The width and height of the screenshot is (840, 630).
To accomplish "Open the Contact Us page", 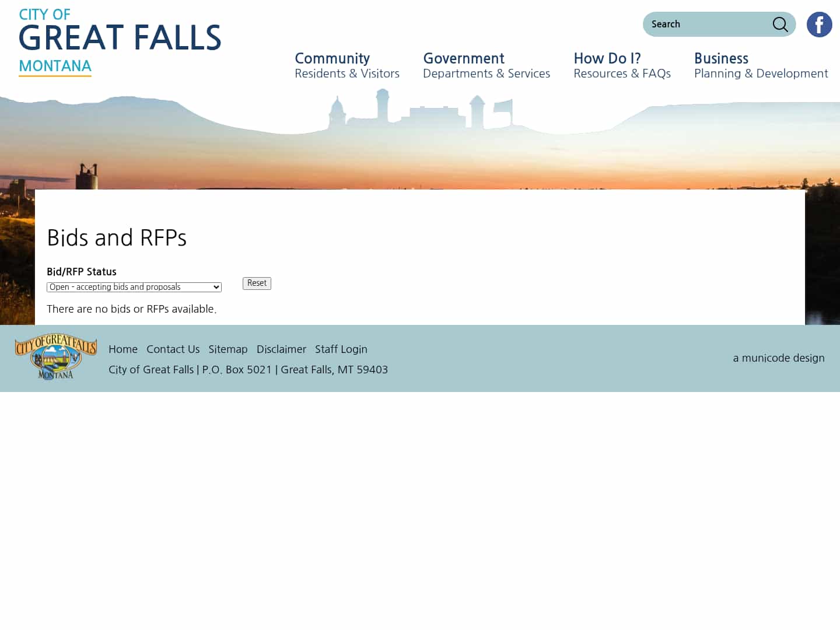I will 173,349.
